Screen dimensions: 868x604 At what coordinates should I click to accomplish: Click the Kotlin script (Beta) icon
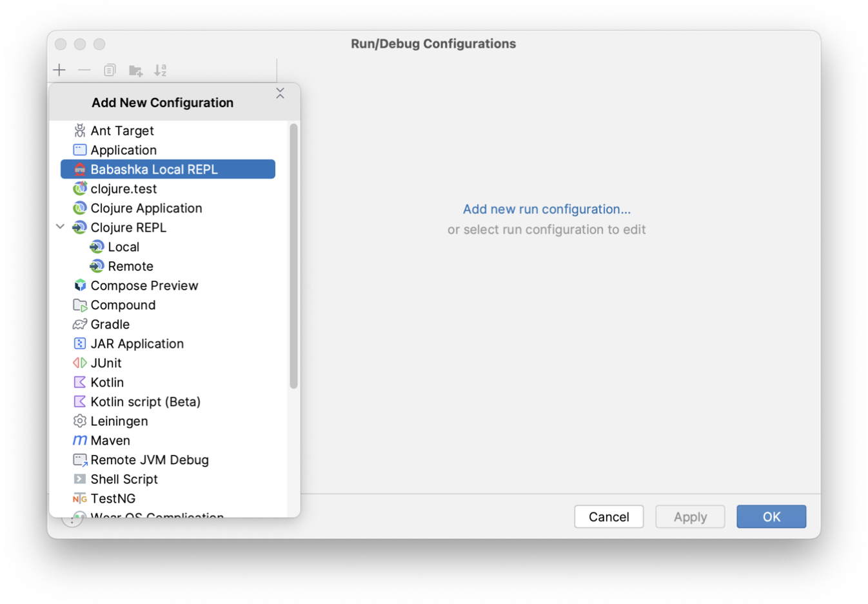79,401
